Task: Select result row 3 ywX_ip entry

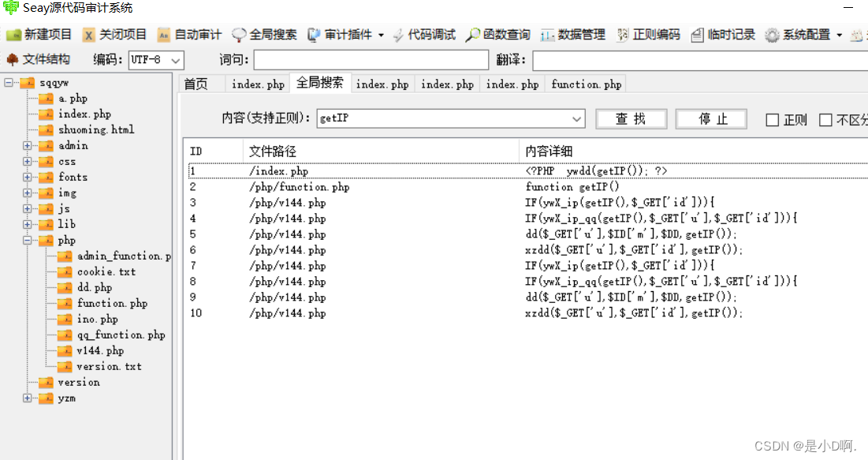Action: coord(527,202)
